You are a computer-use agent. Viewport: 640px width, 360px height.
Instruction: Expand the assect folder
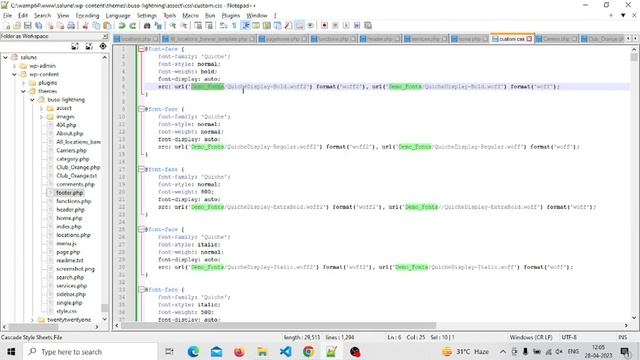pyautogui.click(x=41, y=109)
